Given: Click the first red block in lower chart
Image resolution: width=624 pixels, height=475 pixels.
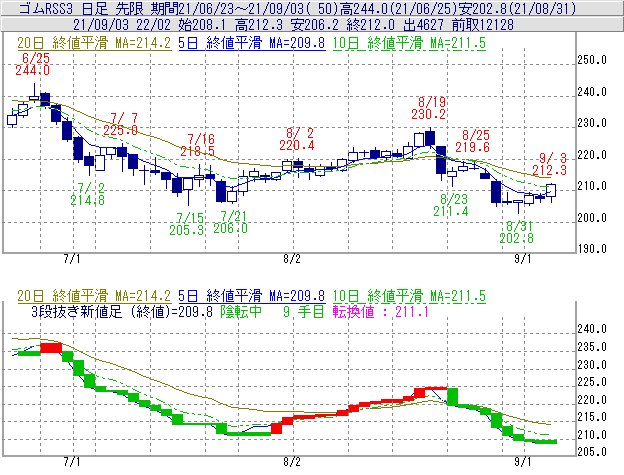Looking at the screenshot, I should [x=51, y=348].
